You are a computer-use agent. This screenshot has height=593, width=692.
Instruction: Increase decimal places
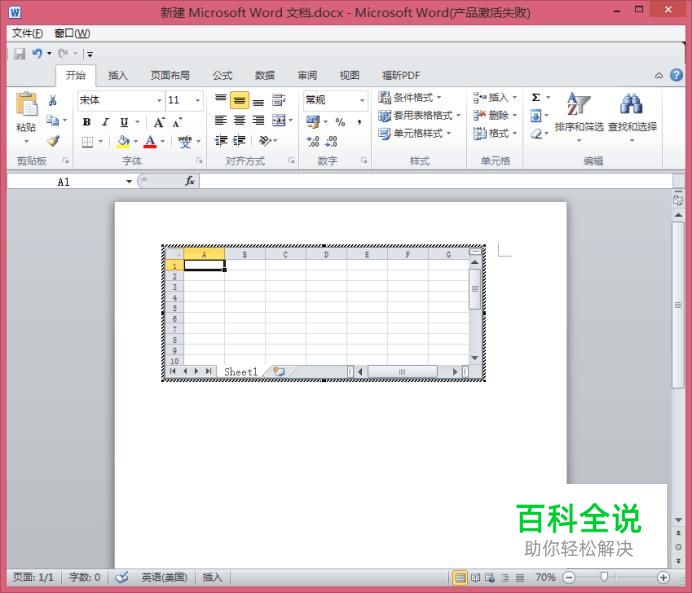[313, 141]
